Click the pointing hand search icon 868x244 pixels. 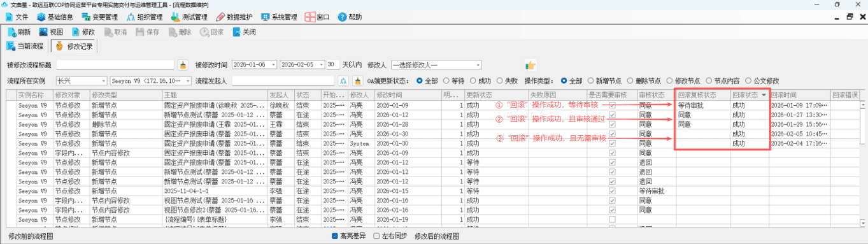point(530,64)
